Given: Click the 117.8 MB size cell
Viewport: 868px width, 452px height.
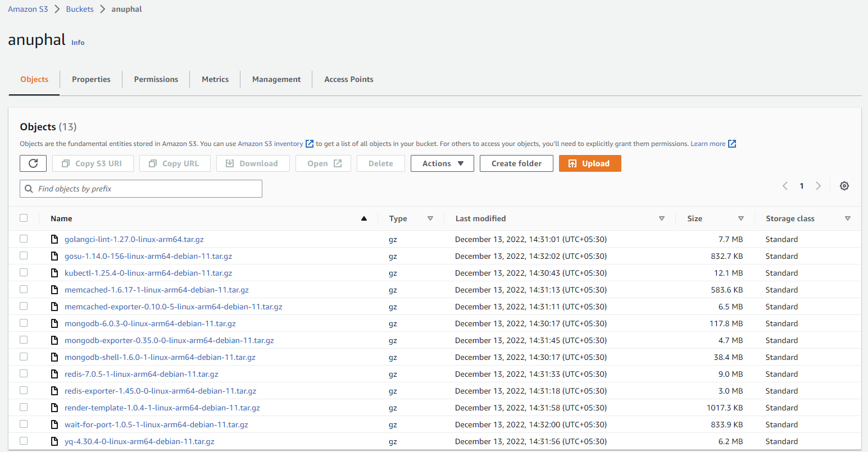Looking at the screenshot, I should click(x=726, y=323).
